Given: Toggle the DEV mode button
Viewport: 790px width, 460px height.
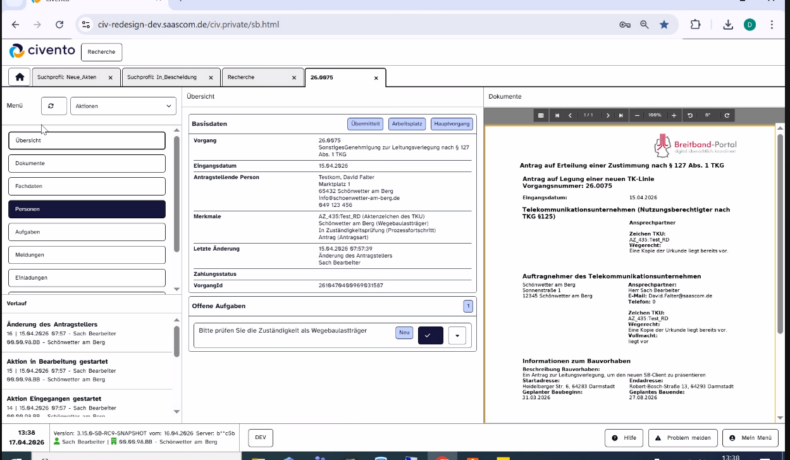Looking at the screenshot, I should 260,438.
